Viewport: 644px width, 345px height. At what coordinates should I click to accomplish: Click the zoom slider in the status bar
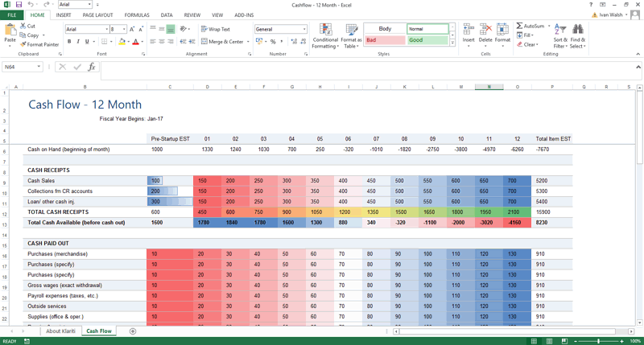tap(598, 341)
